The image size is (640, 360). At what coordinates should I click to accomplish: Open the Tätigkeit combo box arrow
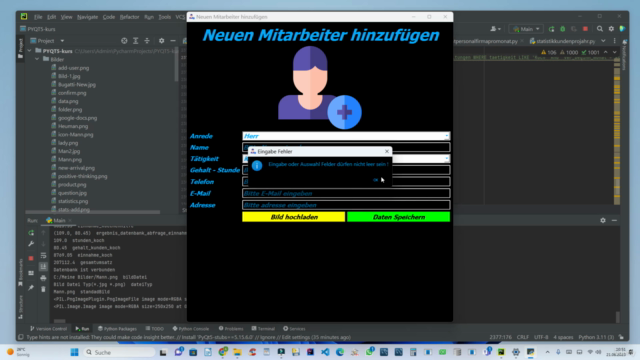click(447, 159)
